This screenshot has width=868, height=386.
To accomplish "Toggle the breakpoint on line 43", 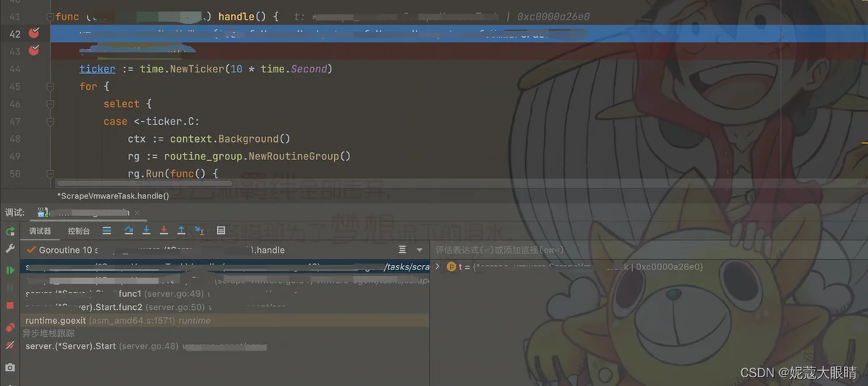I will coord(33,51).
